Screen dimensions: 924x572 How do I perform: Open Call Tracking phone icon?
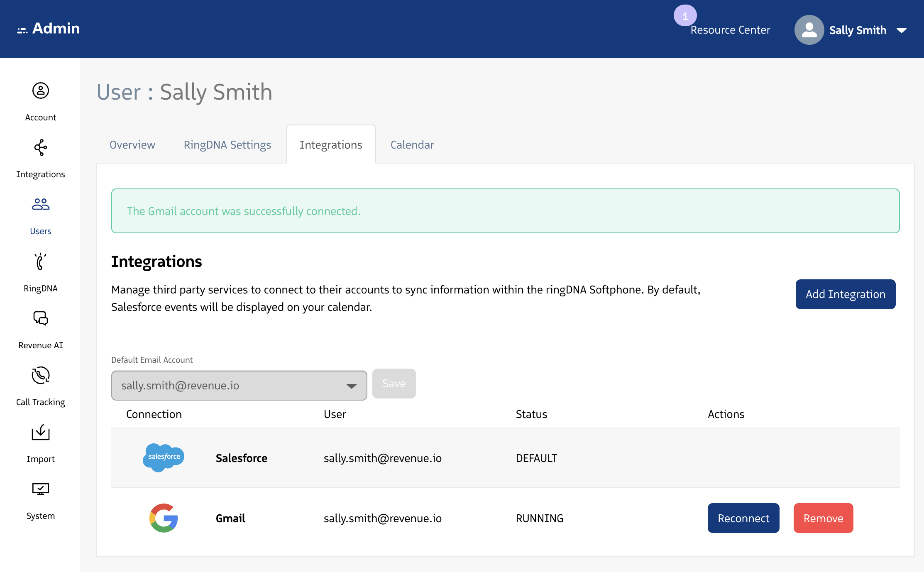click(40, 375)
